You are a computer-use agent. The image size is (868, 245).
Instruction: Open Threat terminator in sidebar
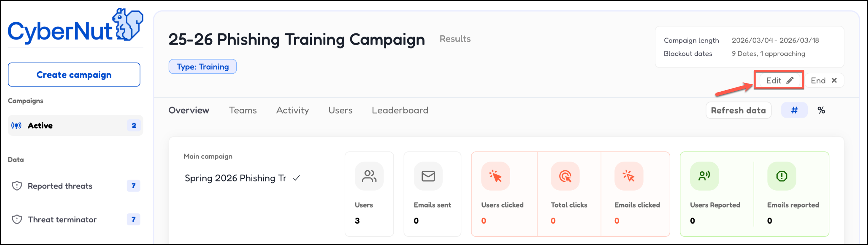(62, 220)
